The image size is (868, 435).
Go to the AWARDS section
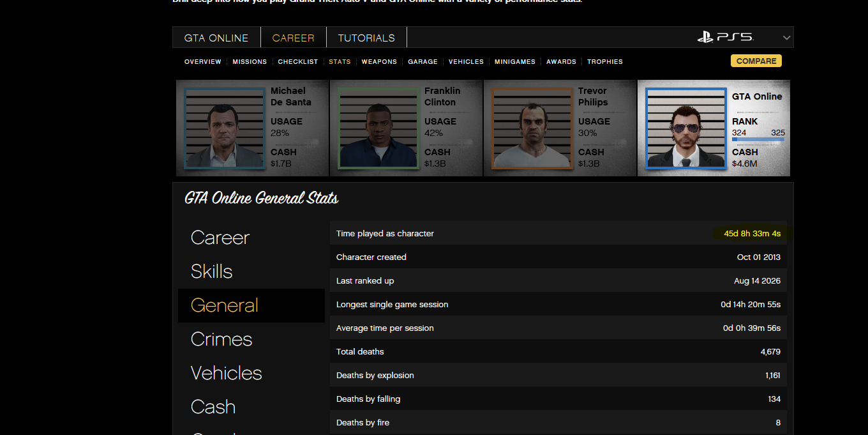tap(562, 62)
